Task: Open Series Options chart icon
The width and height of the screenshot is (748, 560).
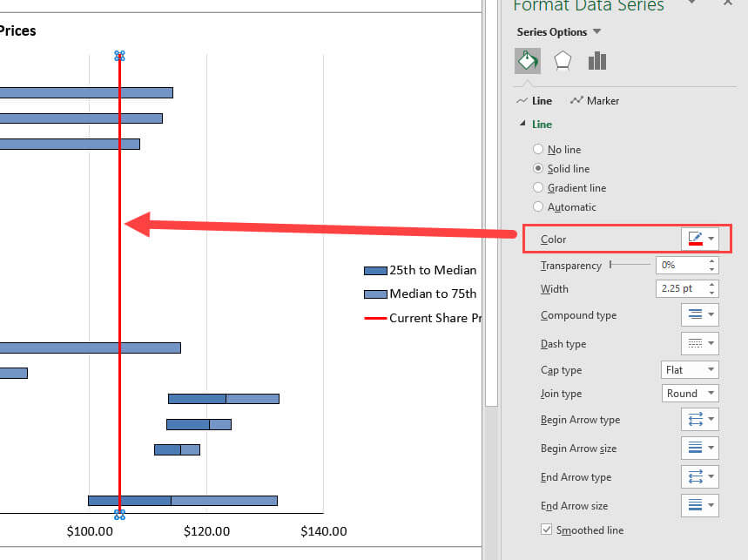Action: 596,61
